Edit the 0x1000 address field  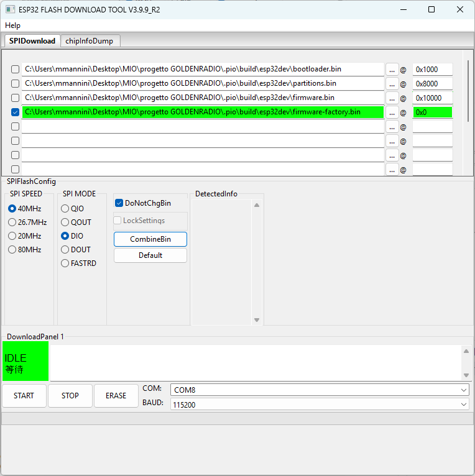click(x=433, y=70)
